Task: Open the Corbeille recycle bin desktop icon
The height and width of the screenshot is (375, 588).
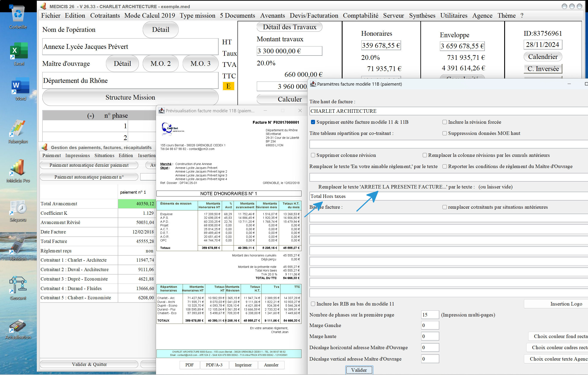Action: click(18, 16)
